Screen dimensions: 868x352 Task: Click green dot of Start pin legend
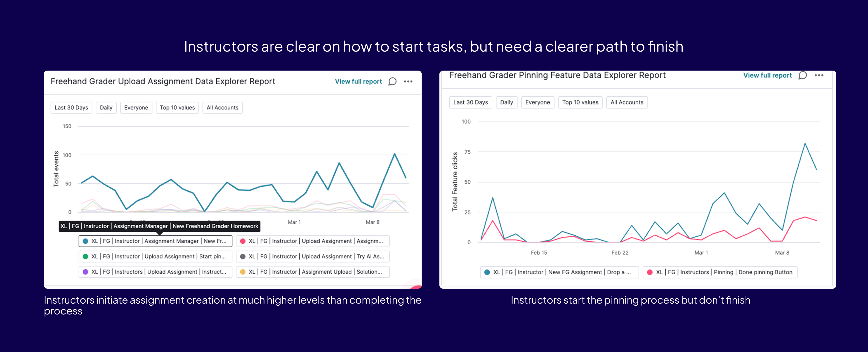click(86, 257)
